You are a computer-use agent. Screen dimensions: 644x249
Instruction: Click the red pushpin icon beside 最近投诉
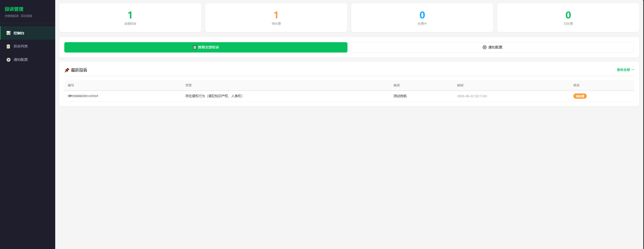coord(67,70)
